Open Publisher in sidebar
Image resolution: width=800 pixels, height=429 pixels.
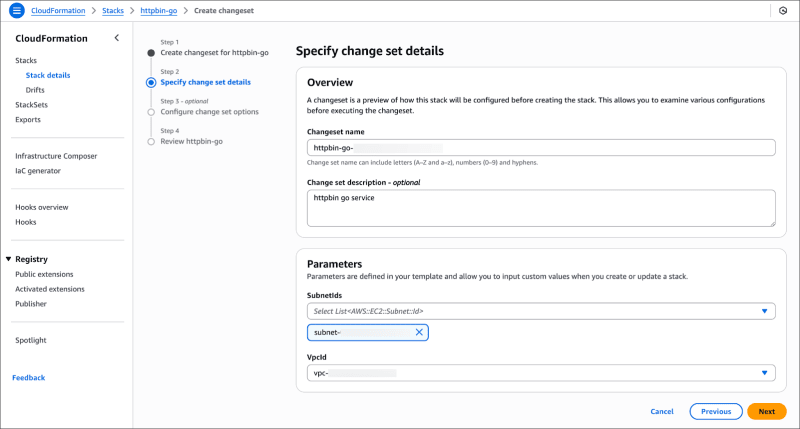pyautogui.click(x=31, y=304)
